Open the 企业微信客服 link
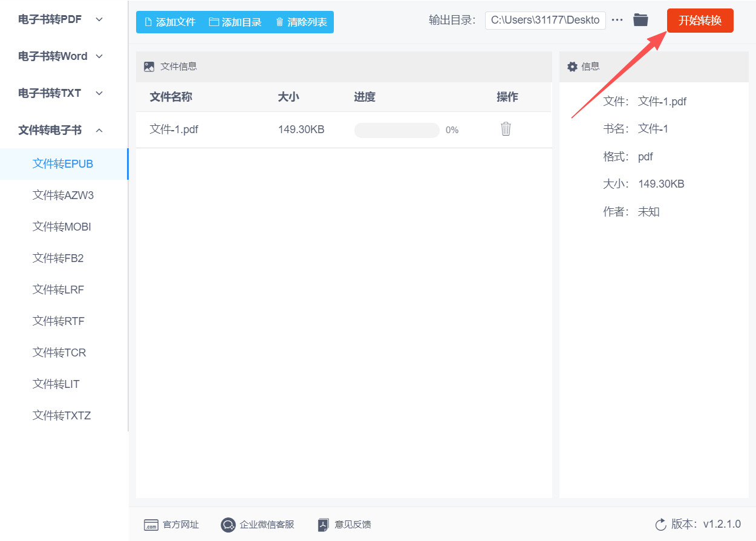This screenshot has height=541, width=756. point(267,525)
